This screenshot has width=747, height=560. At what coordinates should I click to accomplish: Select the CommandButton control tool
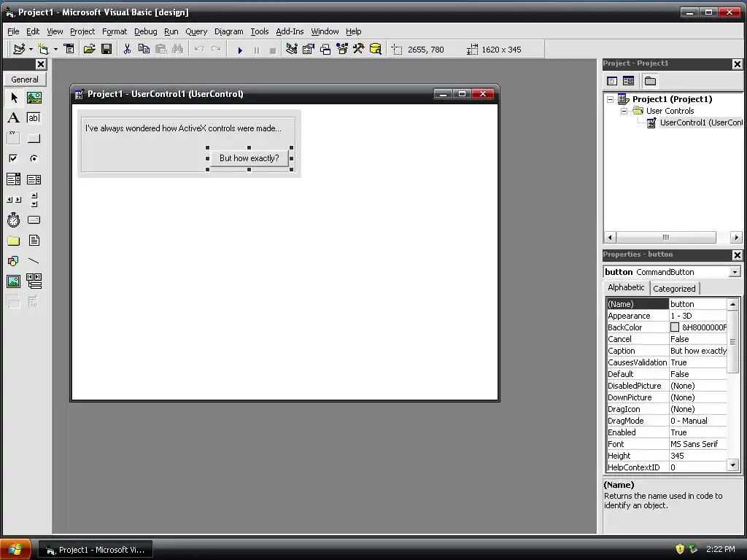click(34, 138)
